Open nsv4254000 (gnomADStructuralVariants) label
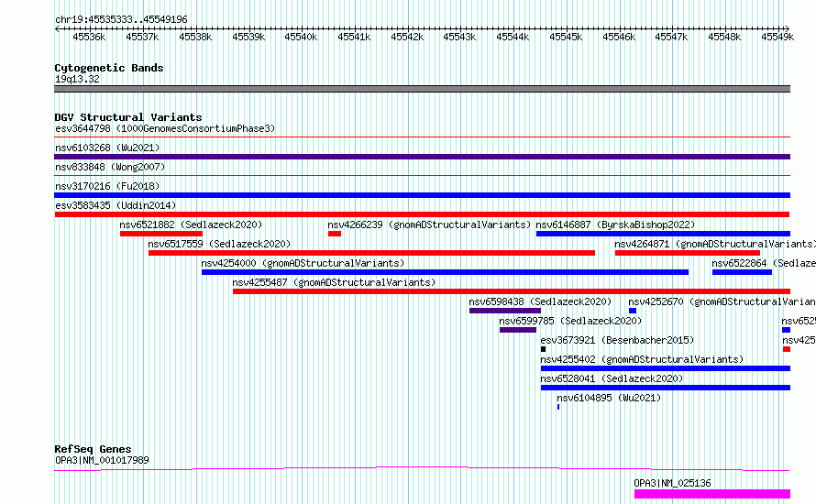The image size is (816, 504). point(303,263)
